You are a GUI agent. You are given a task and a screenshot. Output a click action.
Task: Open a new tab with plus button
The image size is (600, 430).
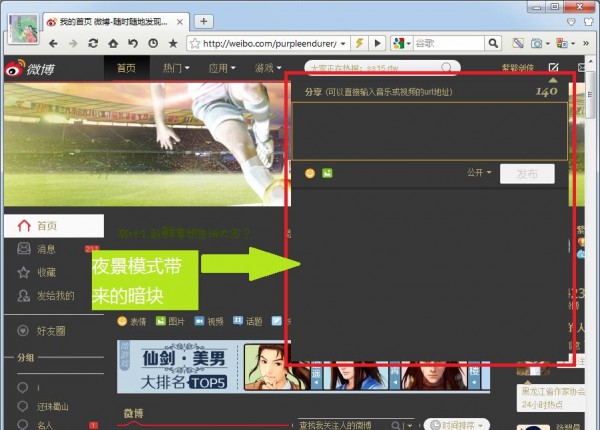(204, 21)
